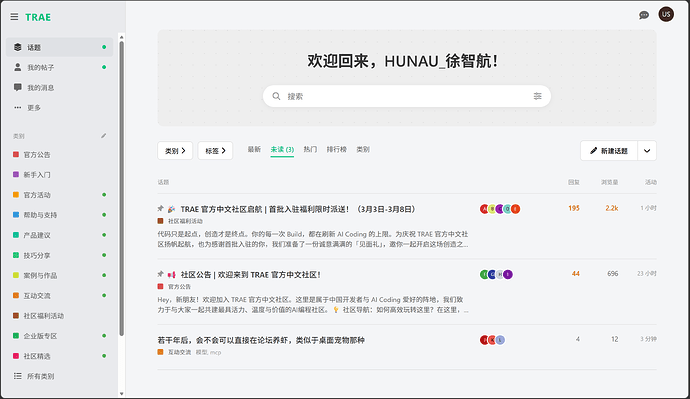
Task: Open the 类别 filter dropdown
Action: [x=175, y=150]
